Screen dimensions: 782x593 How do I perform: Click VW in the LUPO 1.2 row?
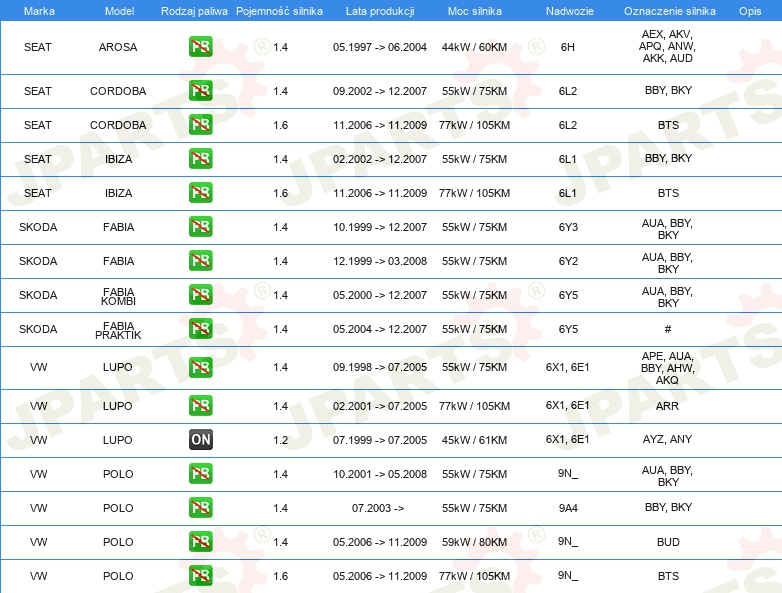38,440
